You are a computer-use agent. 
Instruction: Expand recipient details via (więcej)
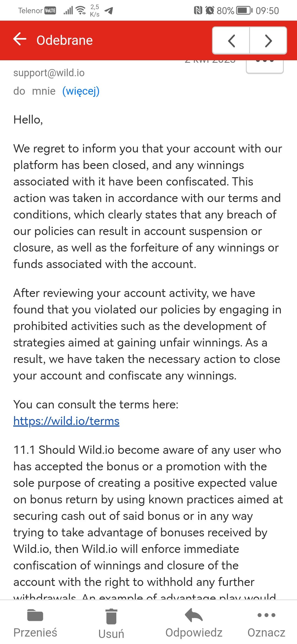pos(81,91)
